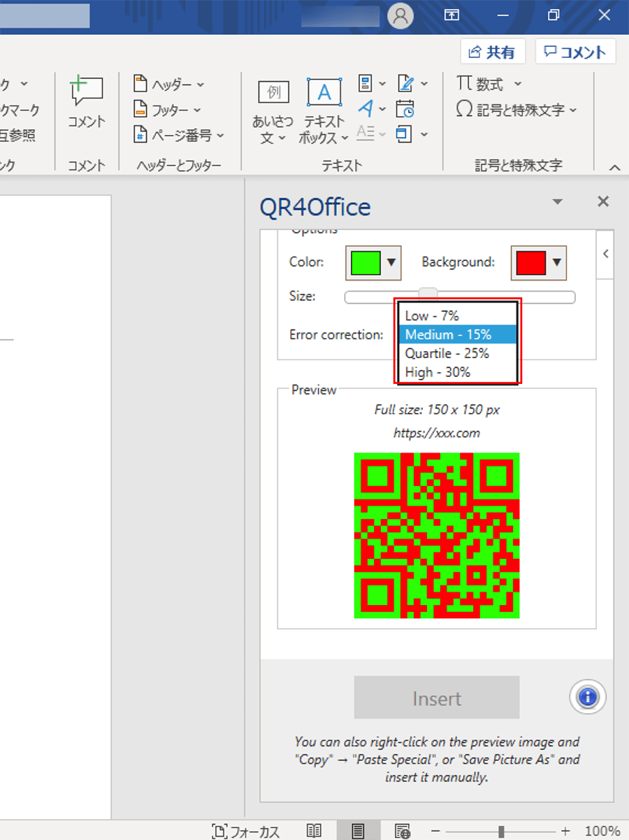Select Medium - 15% error correction
This screenshot has height=840, width=629.
(457, 334)
